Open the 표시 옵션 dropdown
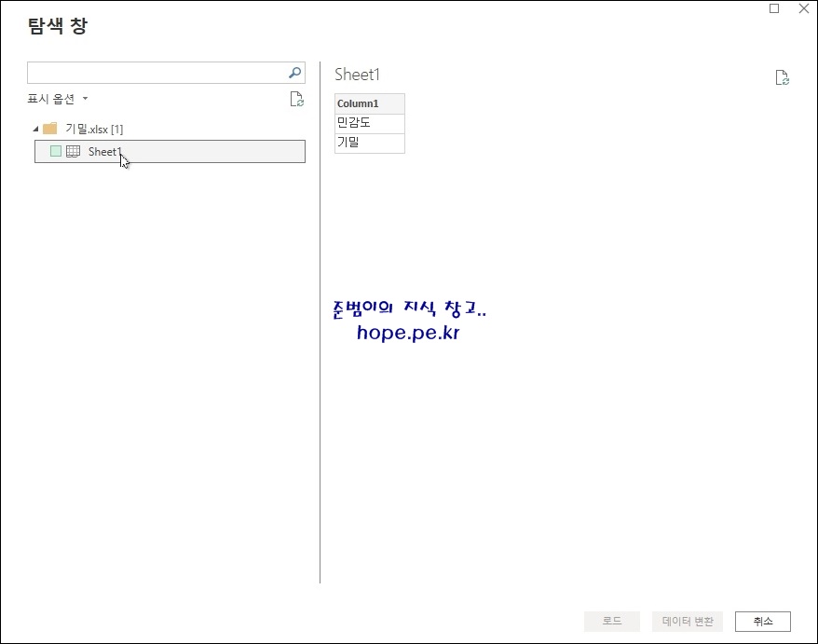The height and width of the screenshot is (644, 818). [58, 99]
